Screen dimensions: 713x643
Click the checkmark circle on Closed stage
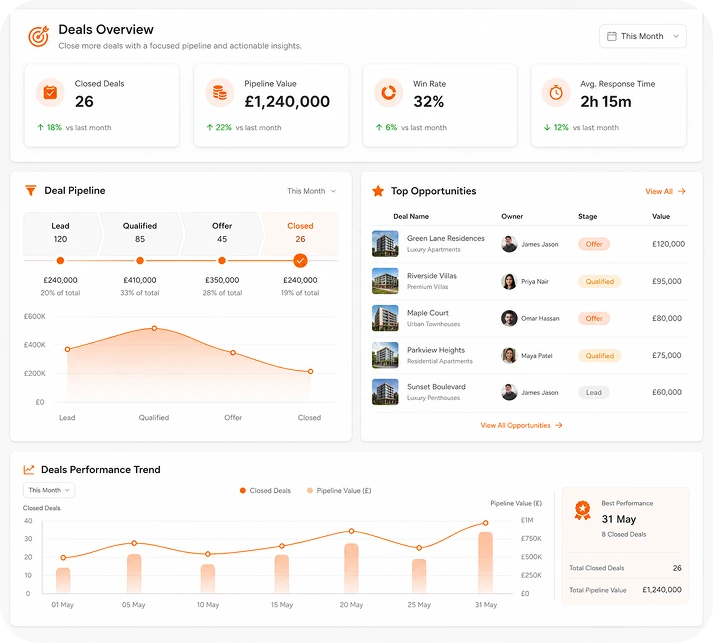tap(300, 261)
